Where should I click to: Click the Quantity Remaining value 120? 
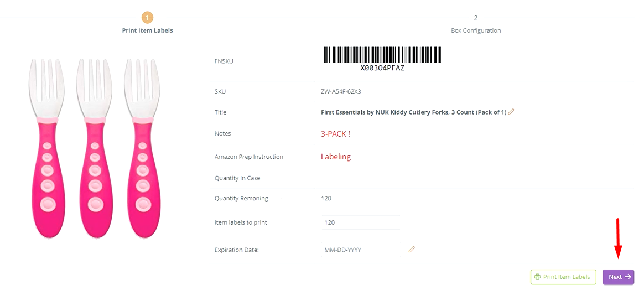point(326,198)
